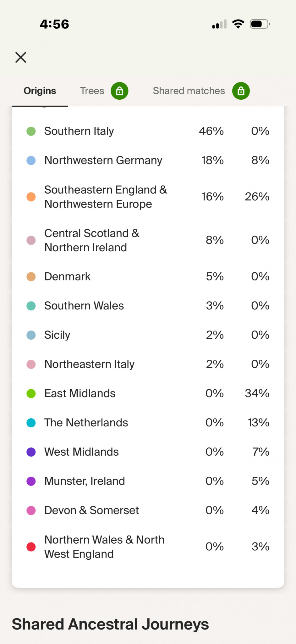Close the match comparison screen
This screenshot has height=644, width=296.
point(21,58)
